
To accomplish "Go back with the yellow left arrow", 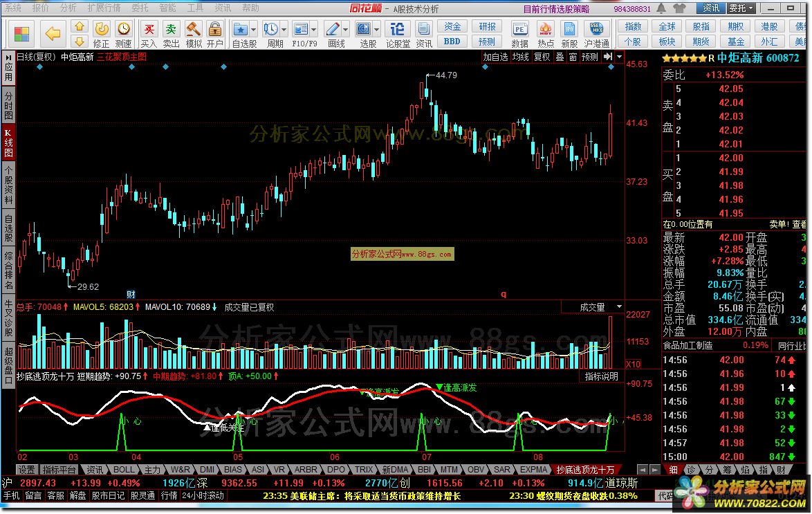I will pos(53,34).
